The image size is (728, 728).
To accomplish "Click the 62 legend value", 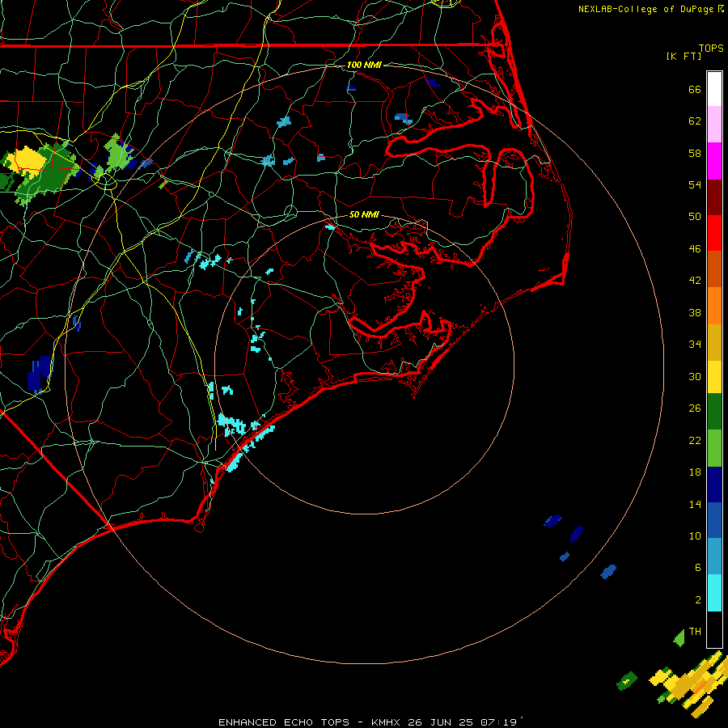I will pyautogui.click(x=695, y=121).
